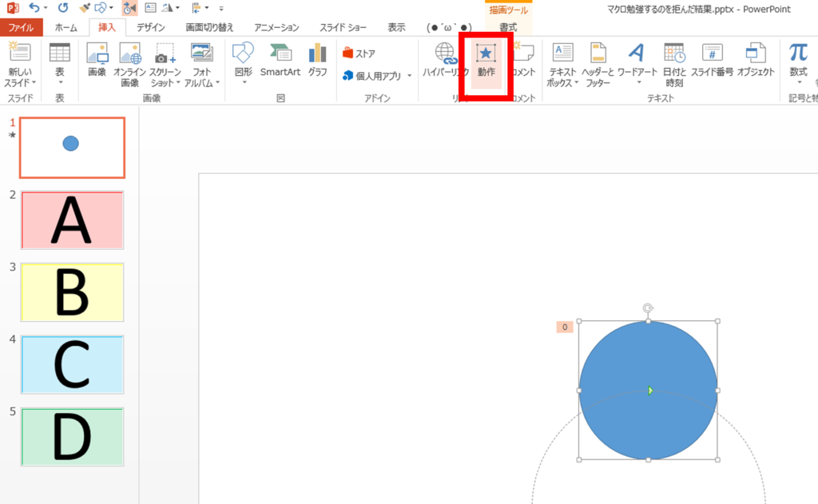Open the undo history dropdown arrow
Viewport: 818px width, 504px height.
[46, 8]
